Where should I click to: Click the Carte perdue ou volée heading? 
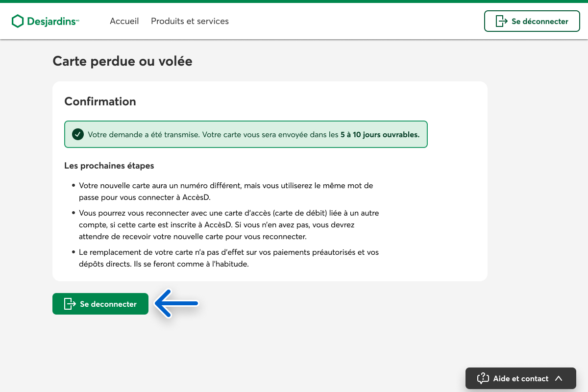122,61
